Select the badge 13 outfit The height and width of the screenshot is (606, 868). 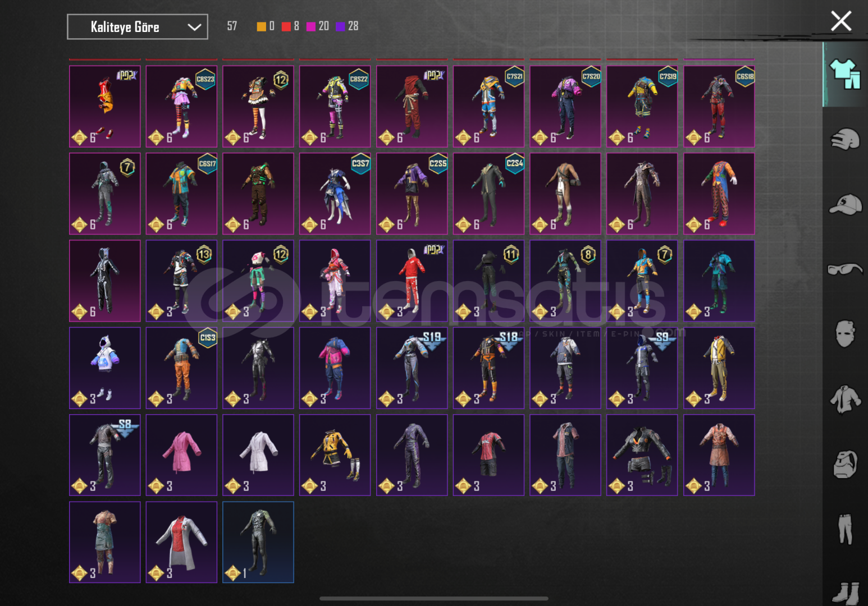pyautogui.click(x=181, y=281)
